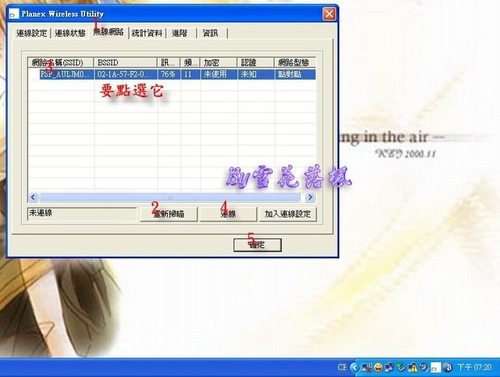This screenshot has width=500, height=377.
Task: Expand hidden tray icons with the chevron
Action: [355, 367]
